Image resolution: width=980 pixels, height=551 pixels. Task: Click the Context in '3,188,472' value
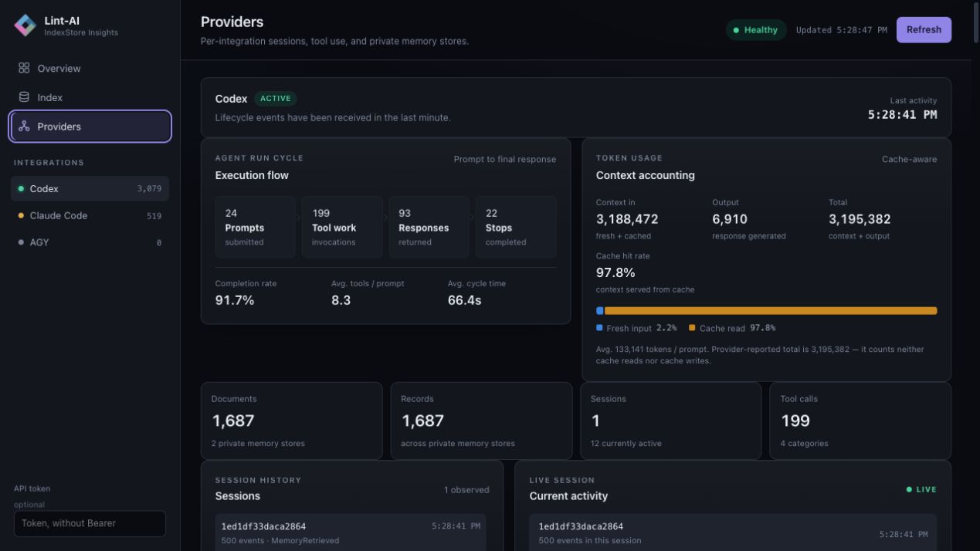[627, 219]
